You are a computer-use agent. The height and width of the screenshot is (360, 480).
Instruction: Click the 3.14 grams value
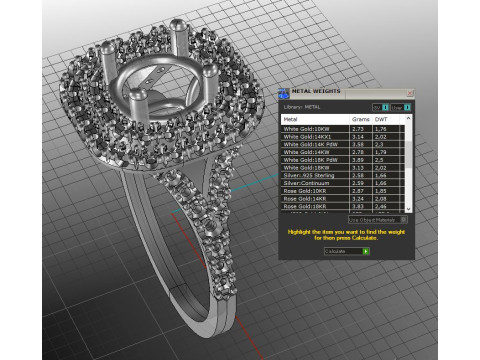pos(358,137)
